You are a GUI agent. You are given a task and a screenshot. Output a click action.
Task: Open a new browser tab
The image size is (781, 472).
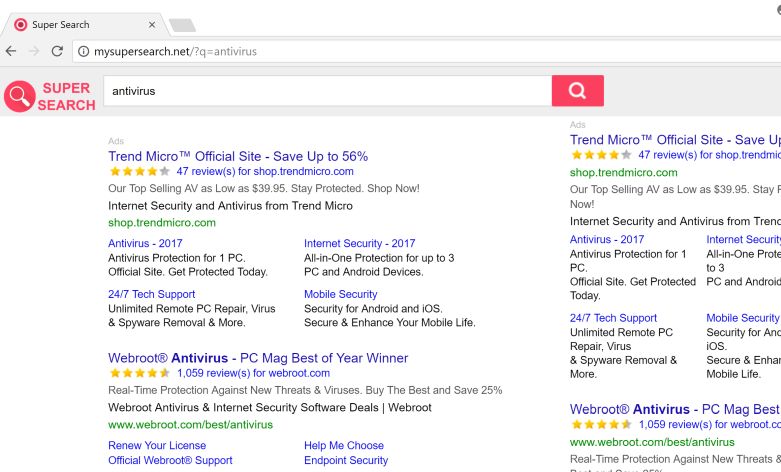(184, 24)
